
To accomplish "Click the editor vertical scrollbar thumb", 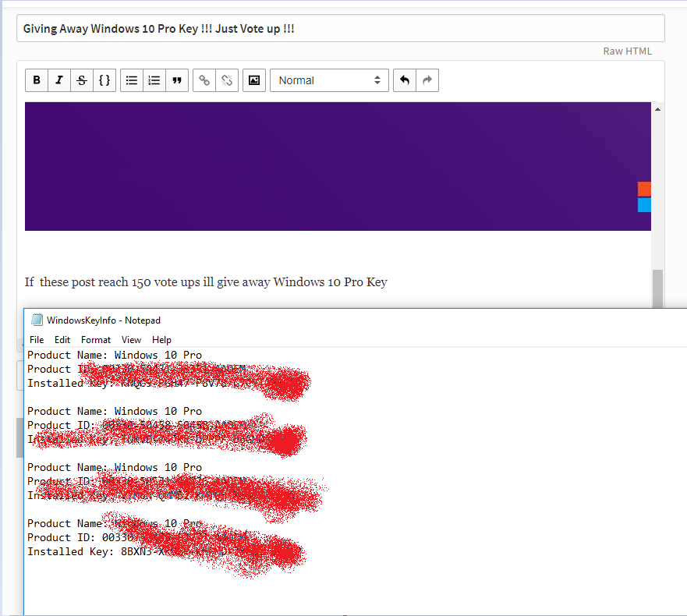I will (x=657, y=289).
